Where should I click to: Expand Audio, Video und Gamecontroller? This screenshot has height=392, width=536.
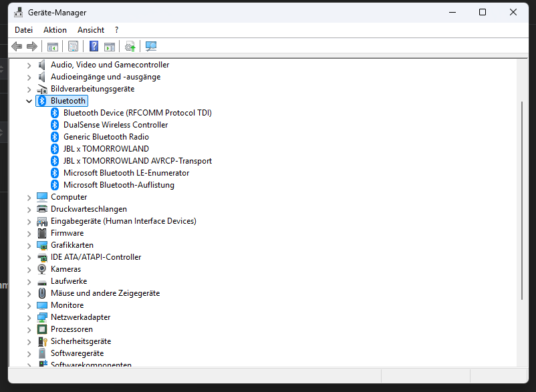click(29, 65)
